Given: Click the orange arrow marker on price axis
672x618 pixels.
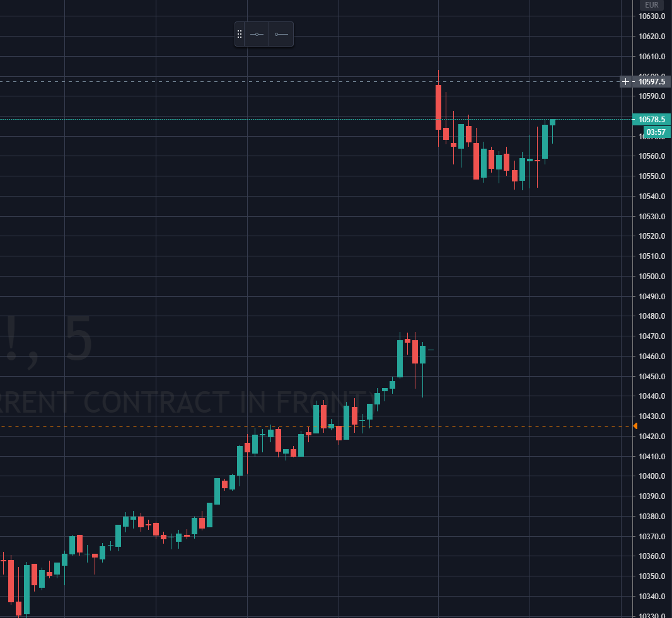Looking at the screenshot, I should click(635, 426).
